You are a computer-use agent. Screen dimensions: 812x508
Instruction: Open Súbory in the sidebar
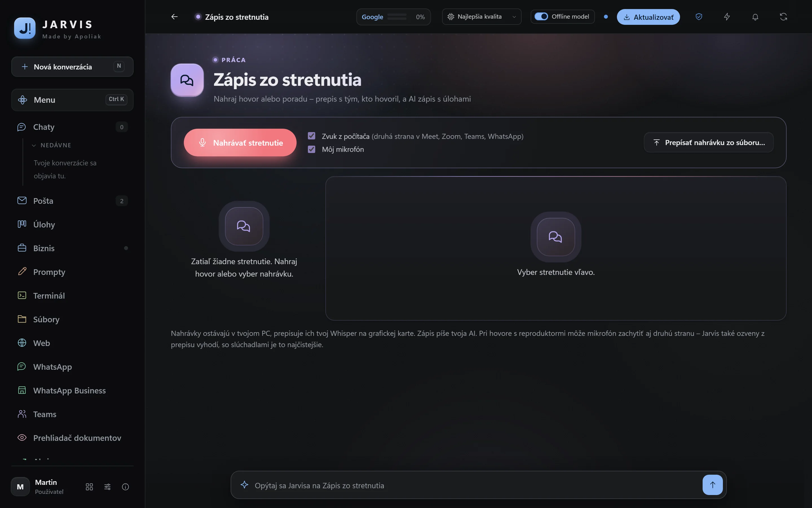[72, 319]
